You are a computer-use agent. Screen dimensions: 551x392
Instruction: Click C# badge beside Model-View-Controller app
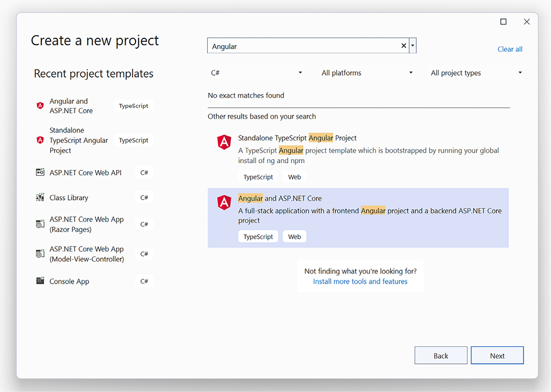pos(144,253)
